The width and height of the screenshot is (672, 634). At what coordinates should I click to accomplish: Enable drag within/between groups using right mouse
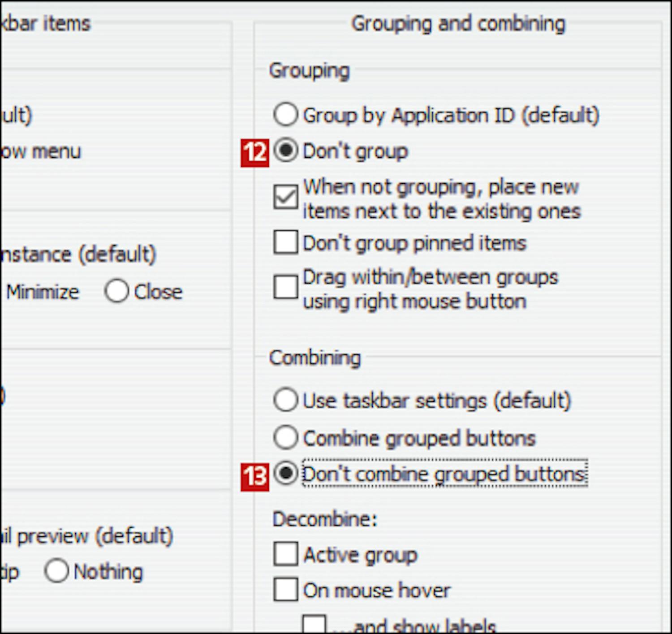pyautogui.click(x=285, y=287)
